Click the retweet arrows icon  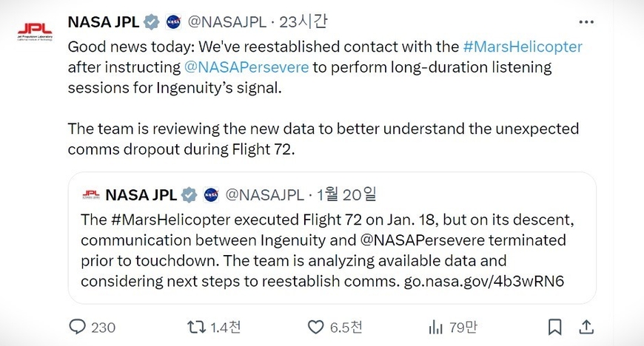(196, 327)
